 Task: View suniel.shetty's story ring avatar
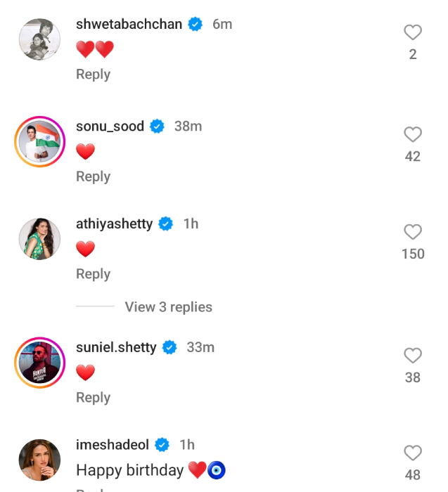click(x=39, y=363)
